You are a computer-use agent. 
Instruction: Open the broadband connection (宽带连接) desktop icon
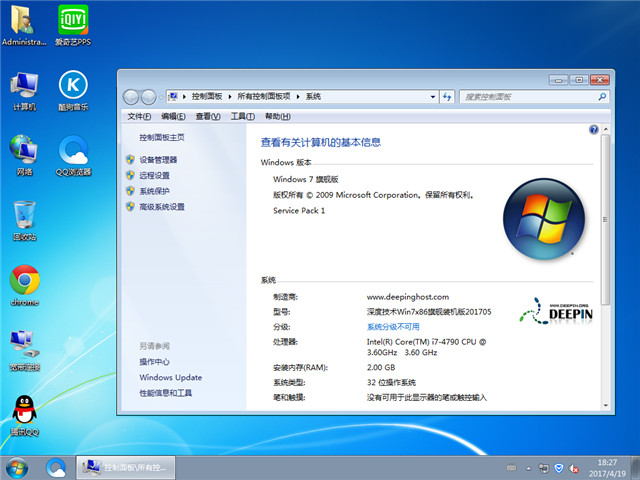pos(24,351)
